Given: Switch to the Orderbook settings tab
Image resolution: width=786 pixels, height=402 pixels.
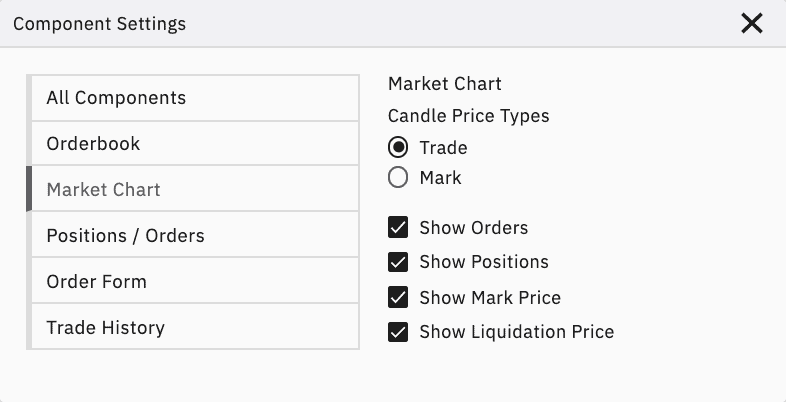Looking at the screenshot, I should 194,144.
